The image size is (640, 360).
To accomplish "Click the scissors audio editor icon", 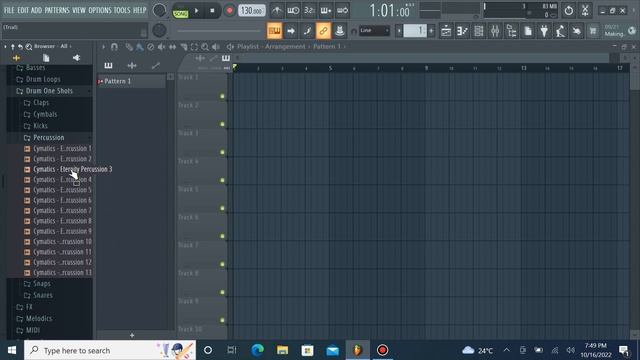I will point(585,11).
